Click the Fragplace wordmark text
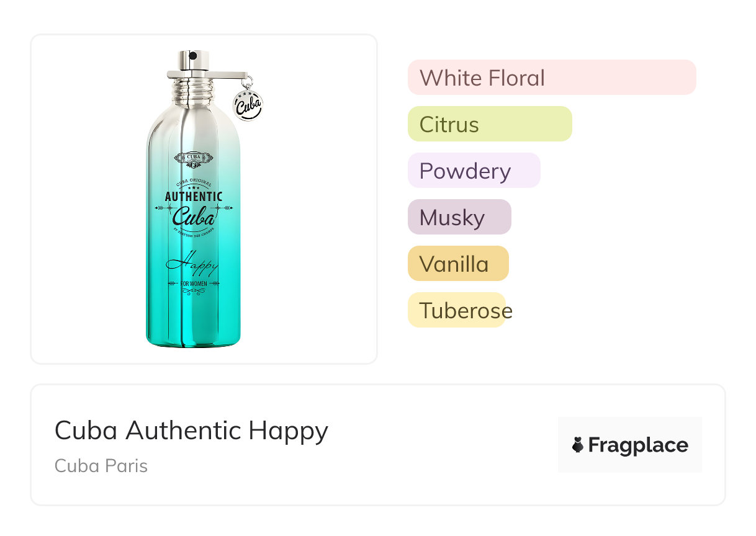This screenshot has width=756, height=536. tap(638, 445)
